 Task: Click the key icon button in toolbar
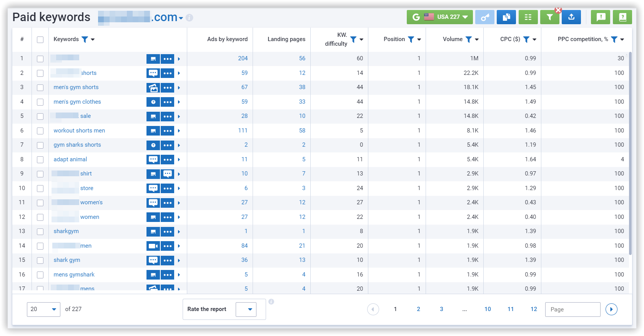(485, 17)
